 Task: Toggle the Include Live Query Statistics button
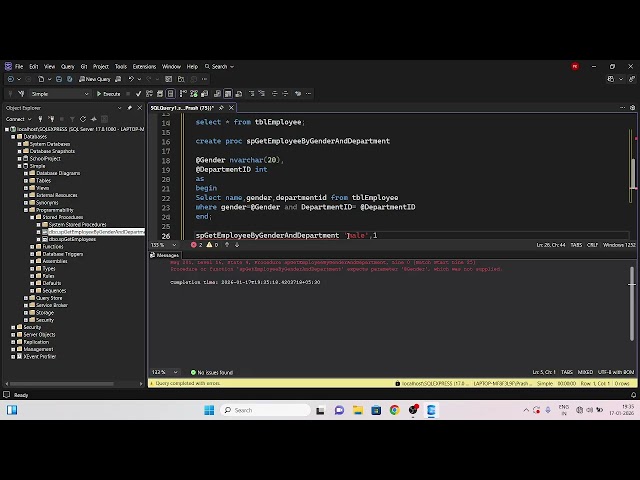coord(194,94)
